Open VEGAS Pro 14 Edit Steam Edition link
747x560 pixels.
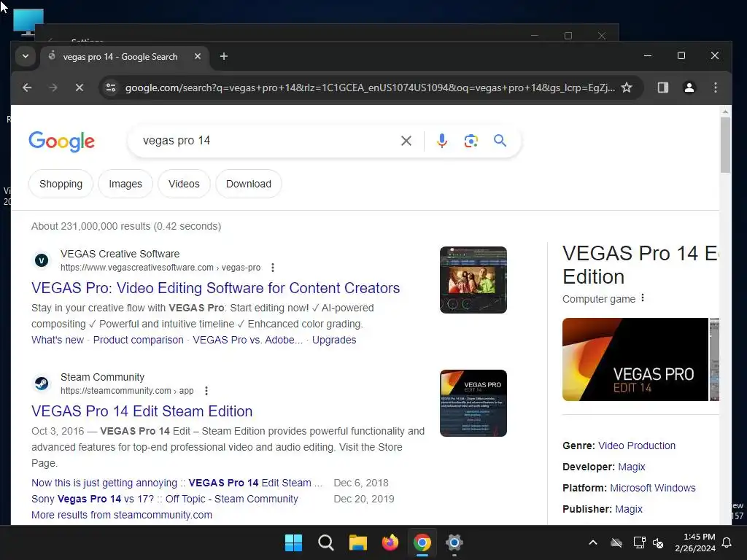(142, 411)
